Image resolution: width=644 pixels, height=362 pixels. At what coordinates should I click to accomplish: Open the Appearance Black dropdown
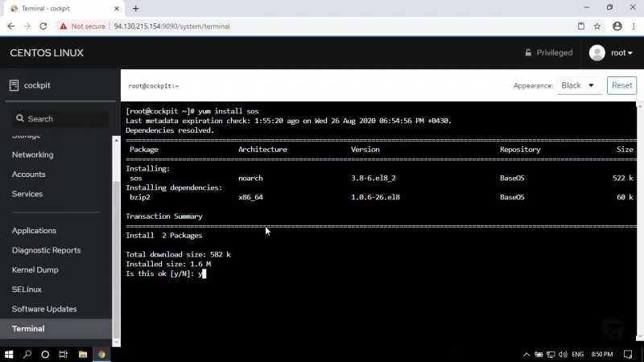pyautogui.click(x=579, y=85)
